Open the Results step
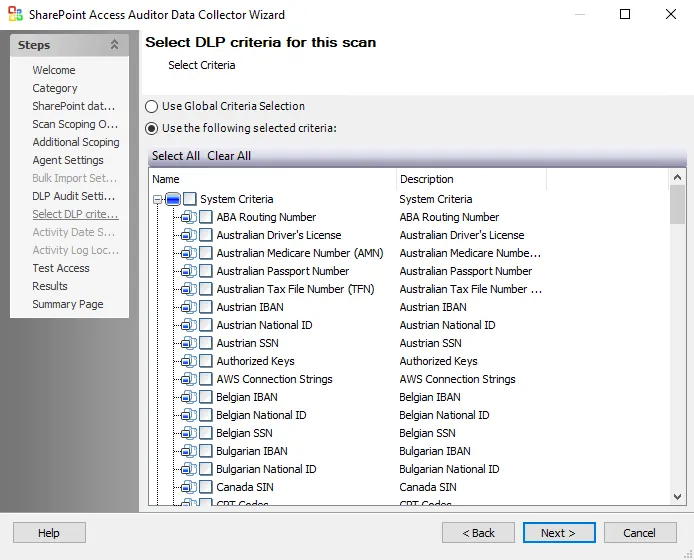This screenshot has width=694, height=560. click(x=50, y=286)
